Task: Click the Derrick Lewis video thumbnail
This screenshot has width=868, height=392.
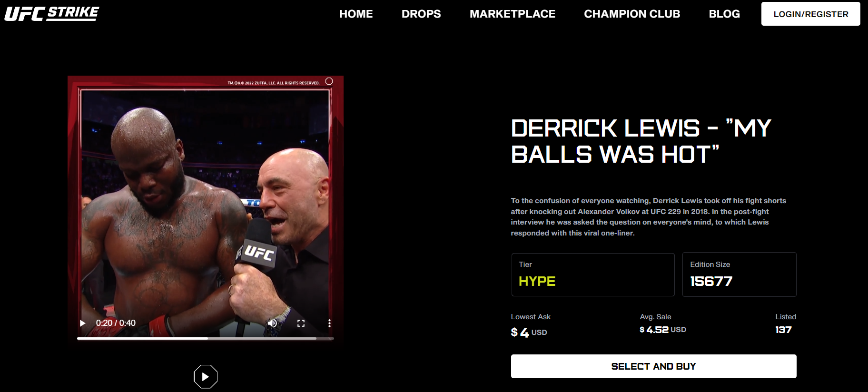Action: pyautogui.click(x=206, y=209)
